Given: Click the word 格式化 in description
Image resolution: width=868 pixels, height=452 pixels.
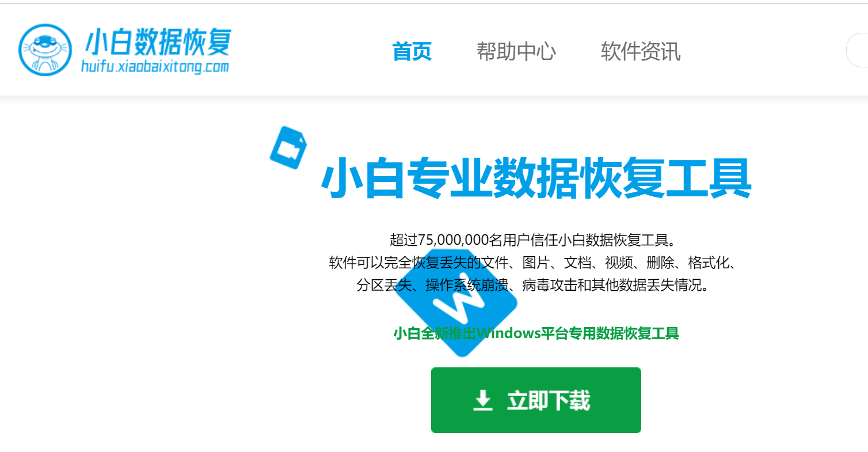Looking at the screenshot, I should pyautogui.click(x=709, y=263).
